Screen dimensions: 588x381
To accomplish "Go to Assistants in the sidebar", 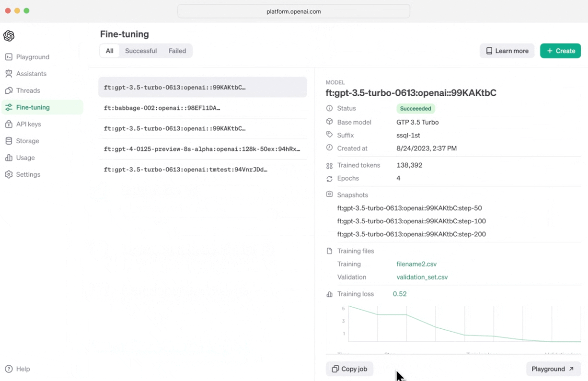I will click(31, 74).
